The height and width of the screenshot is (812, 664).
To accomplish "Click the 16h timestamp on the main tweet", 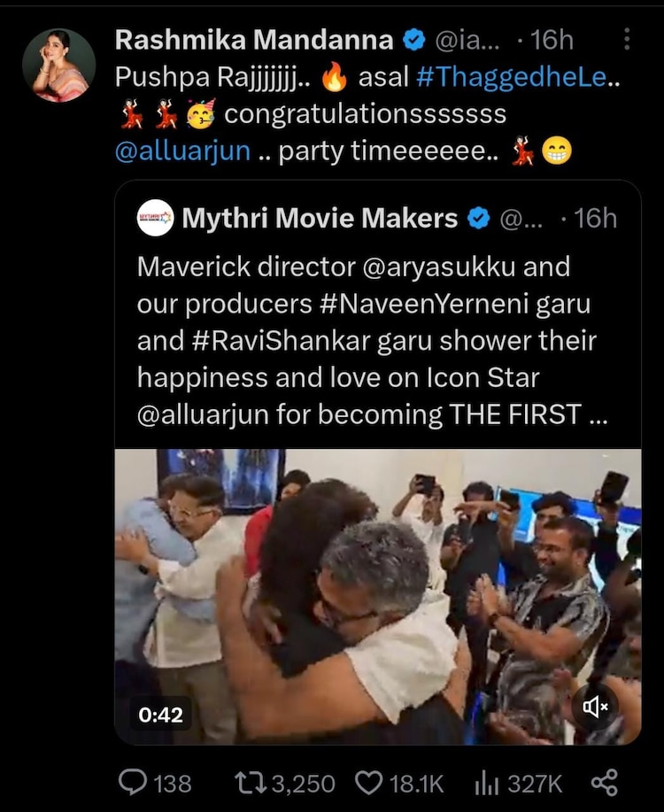I will (553, 39).
